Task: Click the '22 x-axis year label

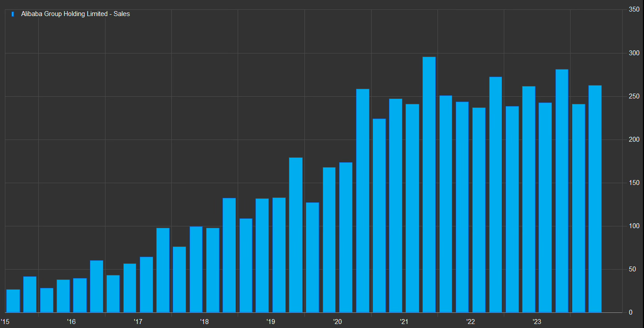Action: (470, 322)
